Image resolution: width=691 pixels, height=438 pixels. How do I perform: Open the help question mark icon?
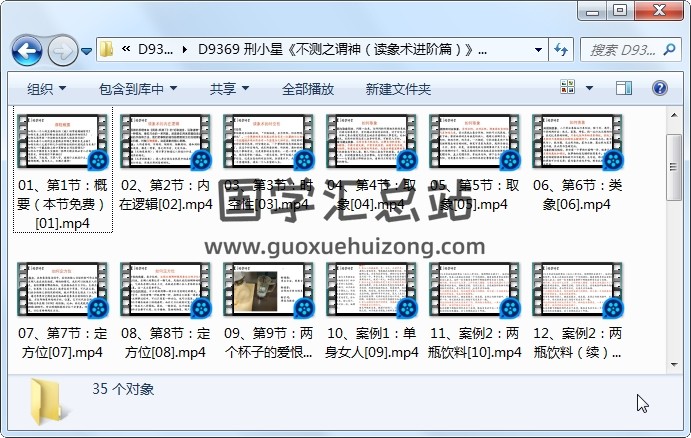pos(660,88)
